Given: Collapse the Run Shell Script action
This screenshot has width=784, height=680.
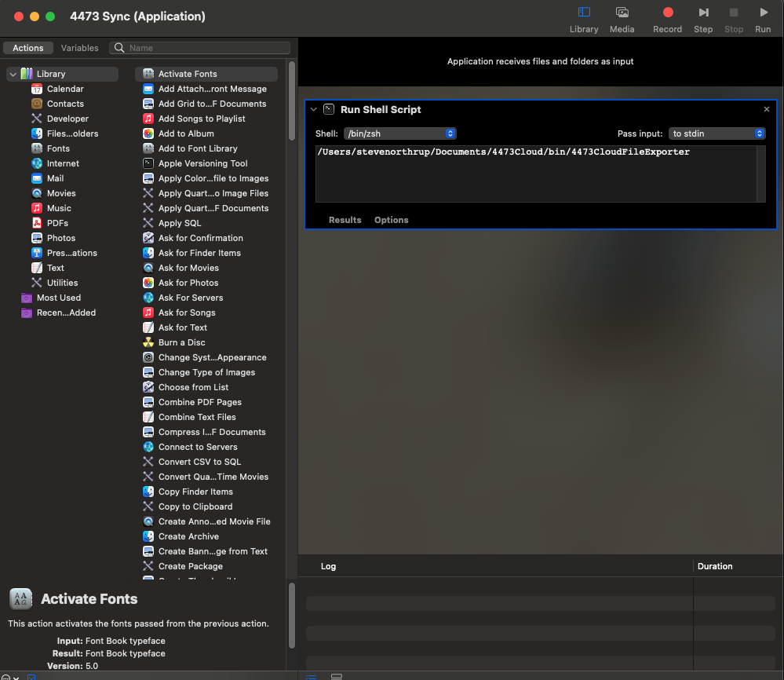Looking at the screenshot, I should [x=313, y=109].
